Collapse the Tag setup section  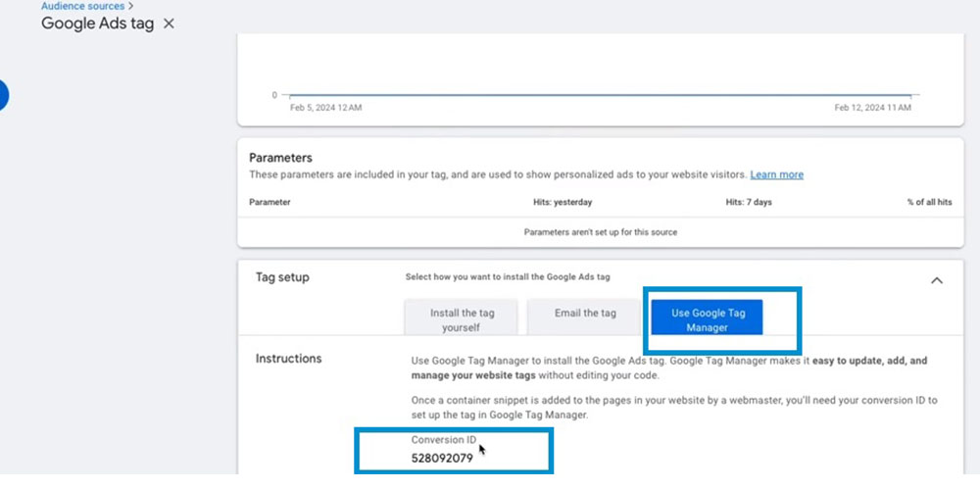click(x=936, y=280)
